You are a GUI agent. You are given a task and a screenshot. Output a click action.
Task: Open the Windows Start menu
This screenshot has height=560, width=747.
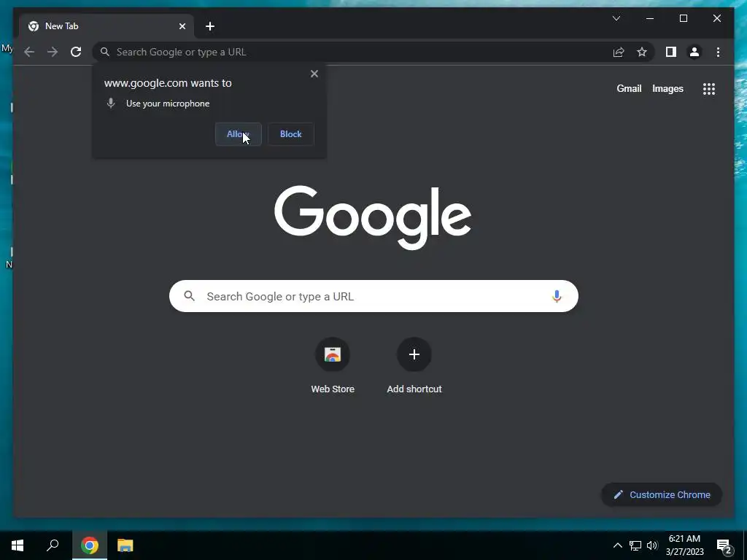click(x=18, y=545)
